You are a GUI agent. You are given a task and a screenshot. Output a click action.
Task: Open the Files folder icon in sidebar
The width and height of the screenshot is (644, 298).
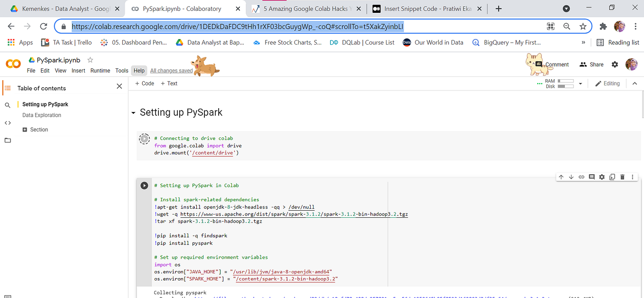8,140
